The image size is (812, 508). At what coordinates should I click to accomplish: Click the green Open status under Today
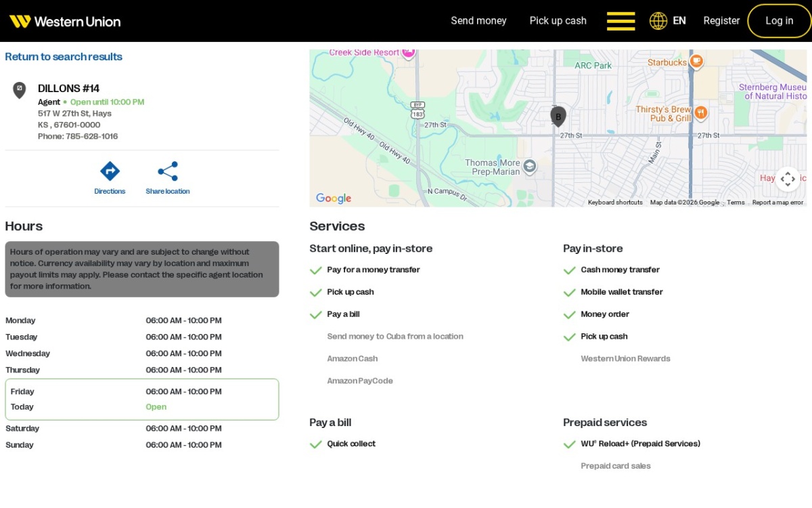pyautogui.click(x=156, y=407)
